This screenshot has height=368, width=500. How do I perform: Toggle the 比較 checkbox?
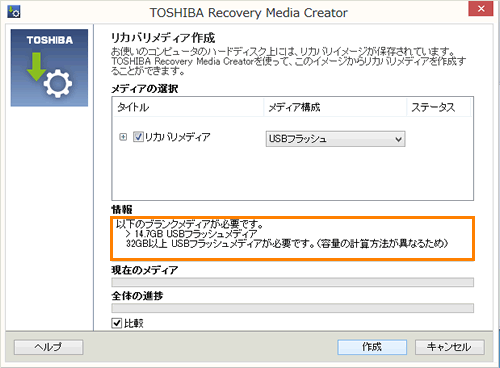(x=116, y=323)
